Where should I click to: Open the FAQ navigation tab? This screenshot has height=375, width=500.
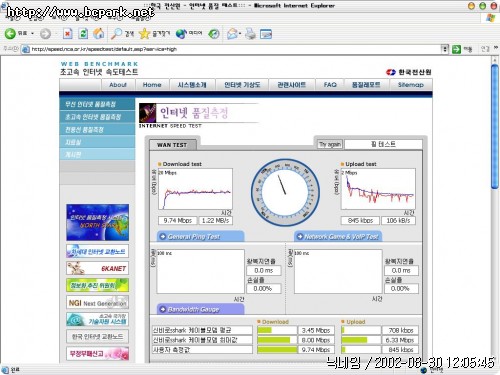point(330,85)
